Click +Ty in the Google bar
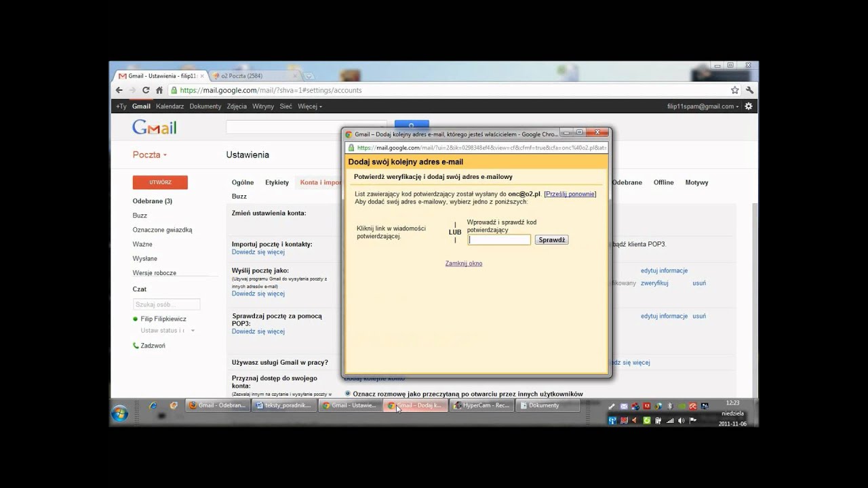Viewport: 868px width, 488px height. tap(121, 106)
